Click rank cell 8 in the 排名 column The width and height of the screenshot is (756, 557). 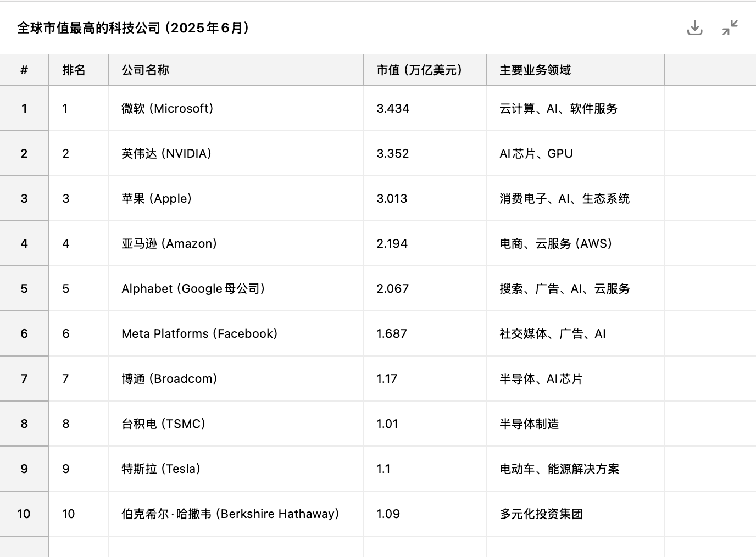tap(79, 424)
